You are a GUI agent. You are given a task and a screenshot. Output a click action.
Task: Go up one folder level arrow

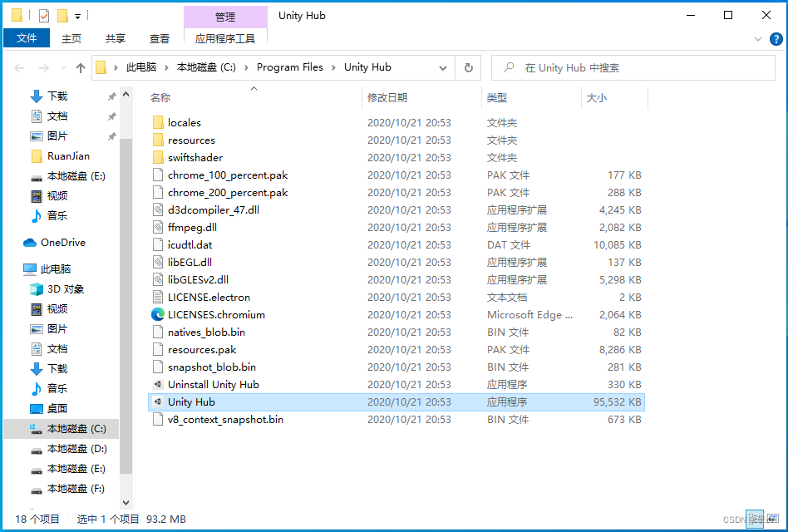coord(81,68)
